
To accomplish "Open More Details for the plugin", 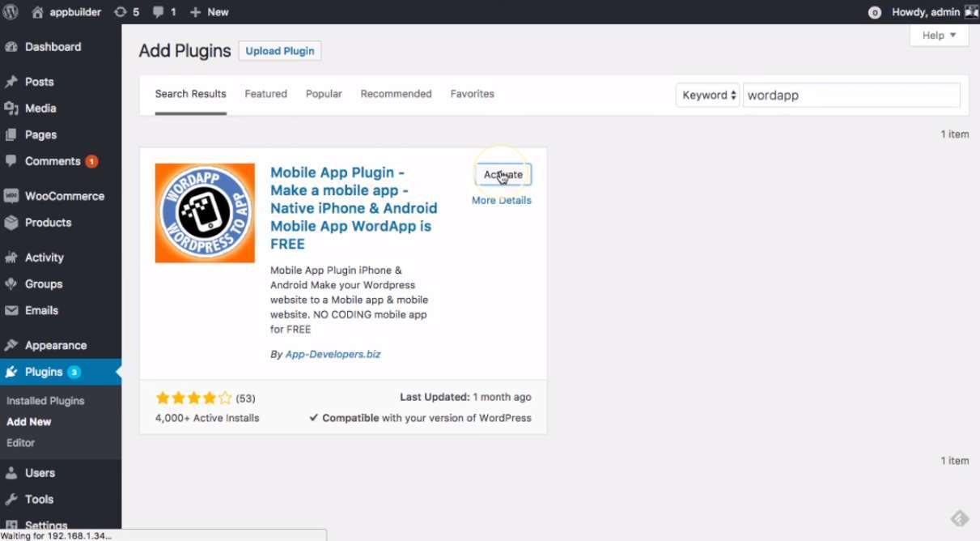I will pyautogui.click(x=502, y=200).
